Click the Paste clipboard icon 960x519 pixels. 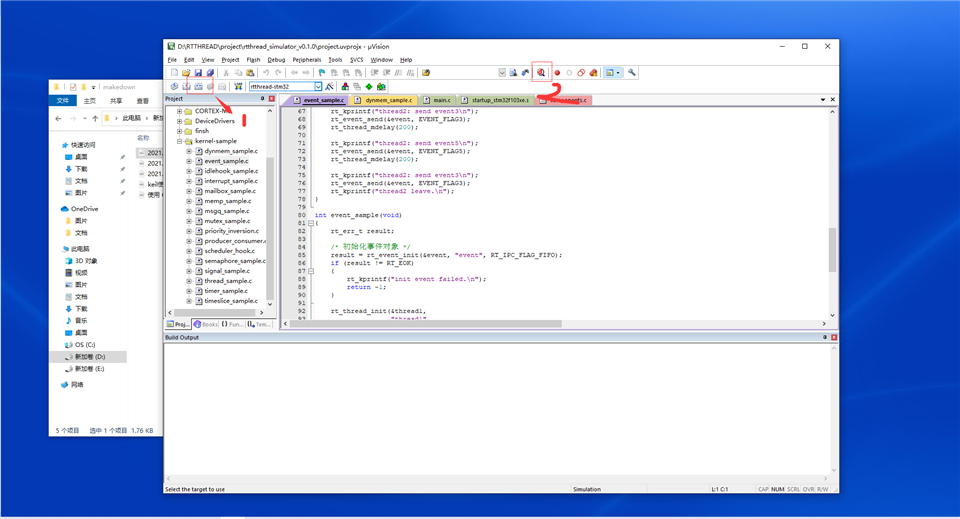pos(250,73)
